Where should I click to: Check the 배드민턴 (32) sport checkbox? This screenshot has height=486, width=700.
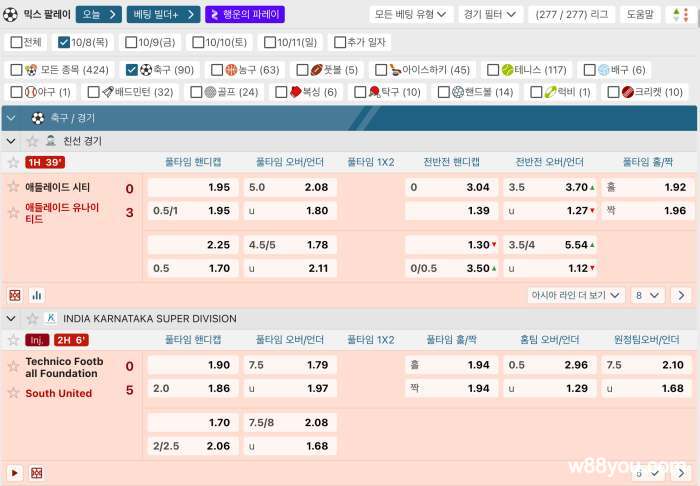tap(93, 92)
